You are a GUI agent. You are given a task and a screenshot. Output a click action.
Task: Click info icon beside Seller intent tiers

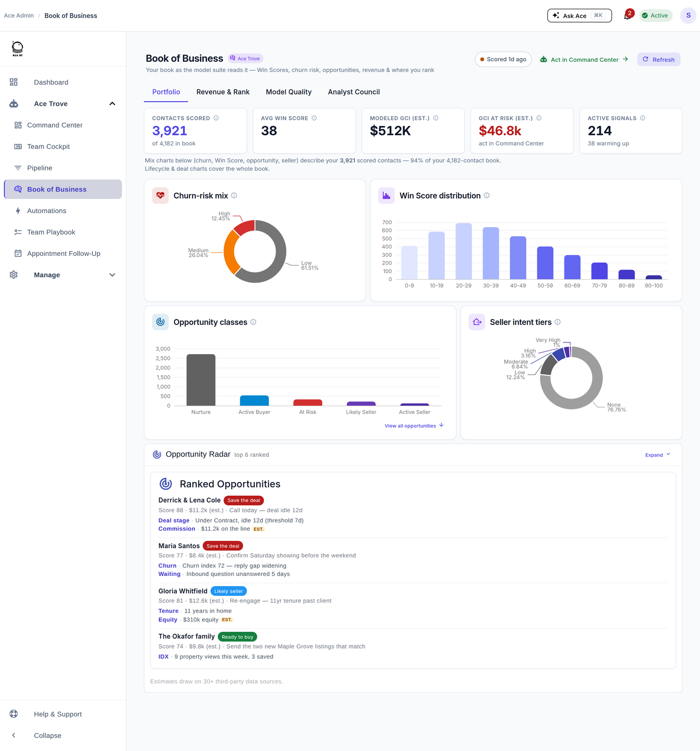pyautogui.click(x=558, y=322)
